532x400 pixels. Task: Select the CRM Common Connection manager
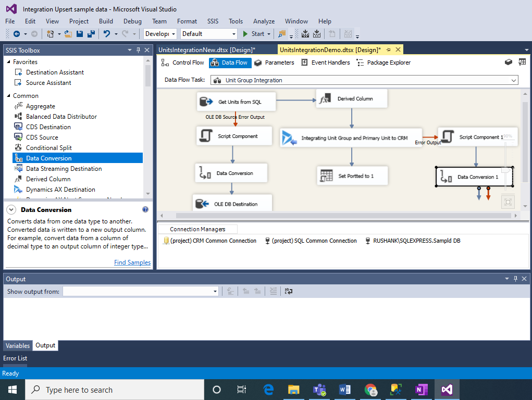pyautogui.click(x=210, y=241)
